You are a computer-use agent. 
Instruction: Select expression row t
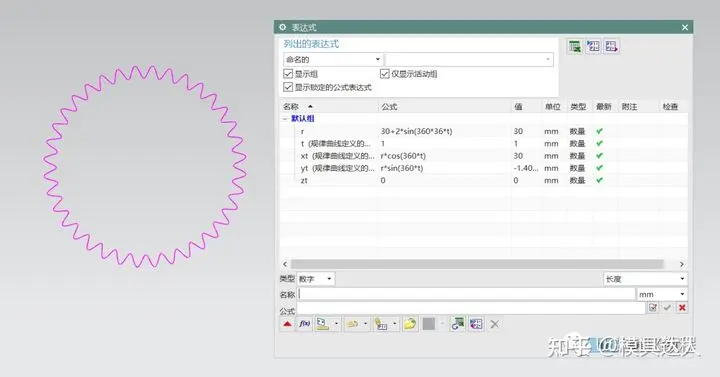[x=484, y=144]
